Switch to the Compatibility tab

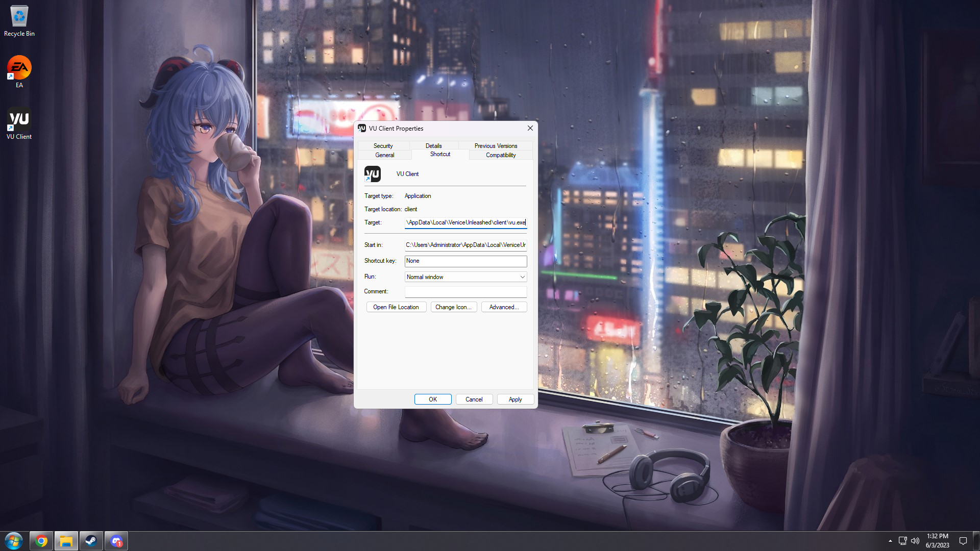point(500,155)
